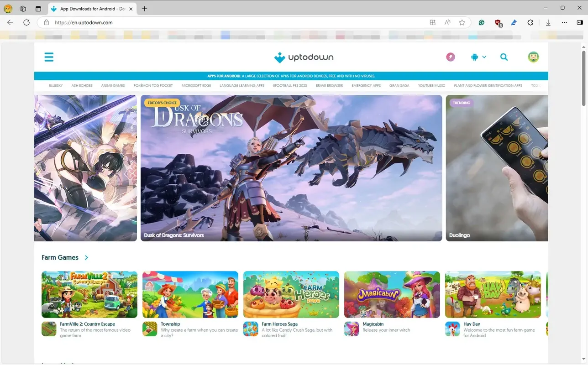Image resolution: width=588 pixels, height=365 pixels.
Task: Click the Hay Day banner thumbnail
Action: [x=492, y=294]
